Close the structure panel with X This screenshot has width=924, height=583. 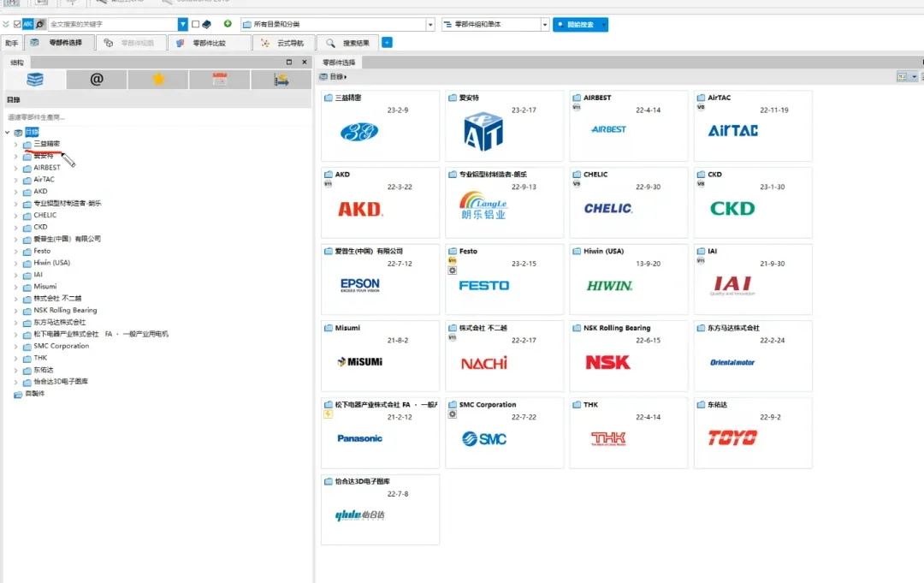point(304,62)
